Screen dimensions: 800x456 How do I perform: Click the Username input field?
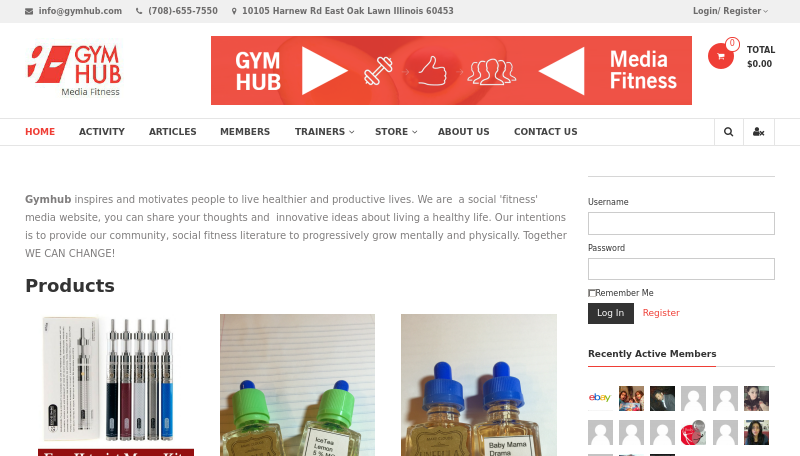681,223
